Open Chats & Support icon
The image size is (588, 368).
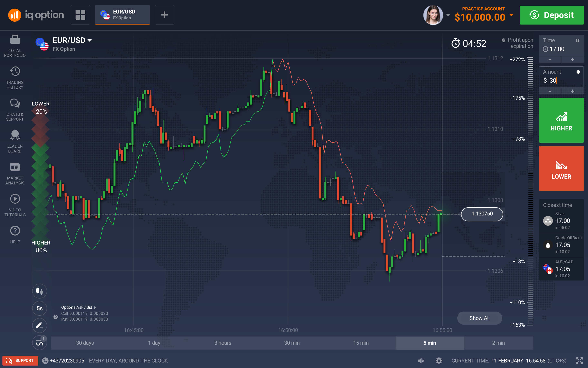pyautogui.click(x=15, y=103)
